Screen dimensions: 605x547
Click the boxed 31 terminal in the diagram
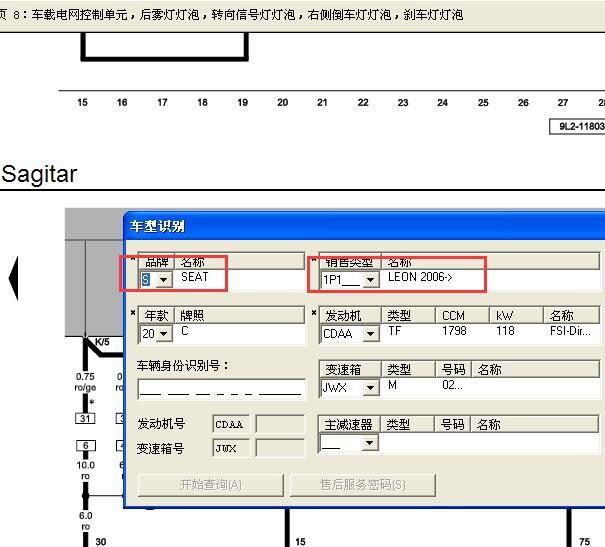(85, 419)
